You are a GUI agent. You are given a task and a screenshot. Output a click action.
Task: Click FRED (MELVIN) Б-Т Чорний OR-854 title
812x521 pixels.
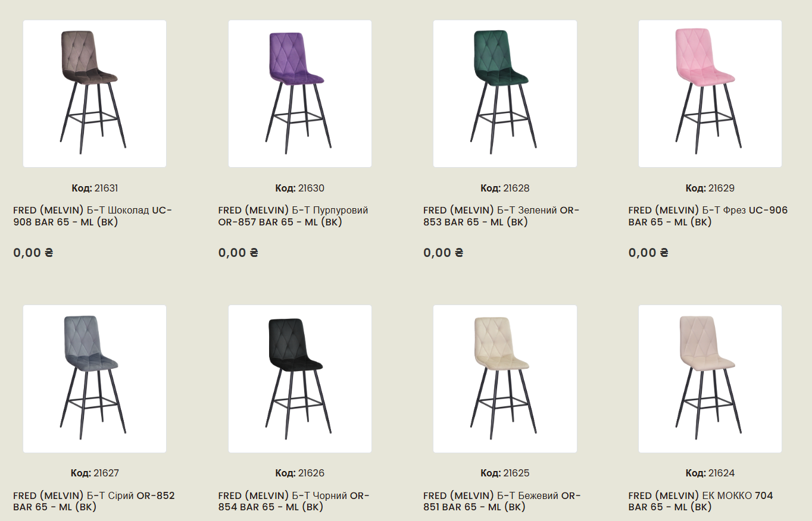tap(294, 501)
